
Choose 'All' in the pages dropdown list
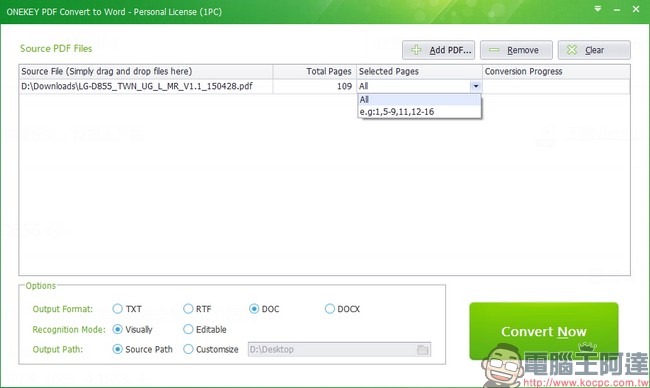(x=419, y=99)
